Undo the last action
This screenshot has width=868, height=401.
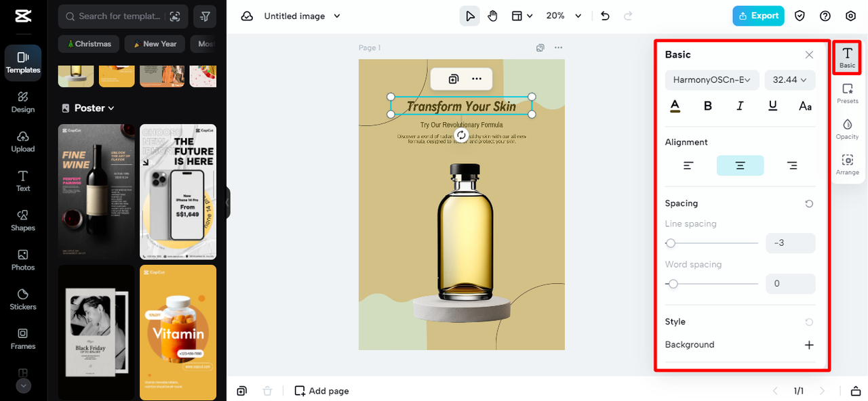coord(605,16)
